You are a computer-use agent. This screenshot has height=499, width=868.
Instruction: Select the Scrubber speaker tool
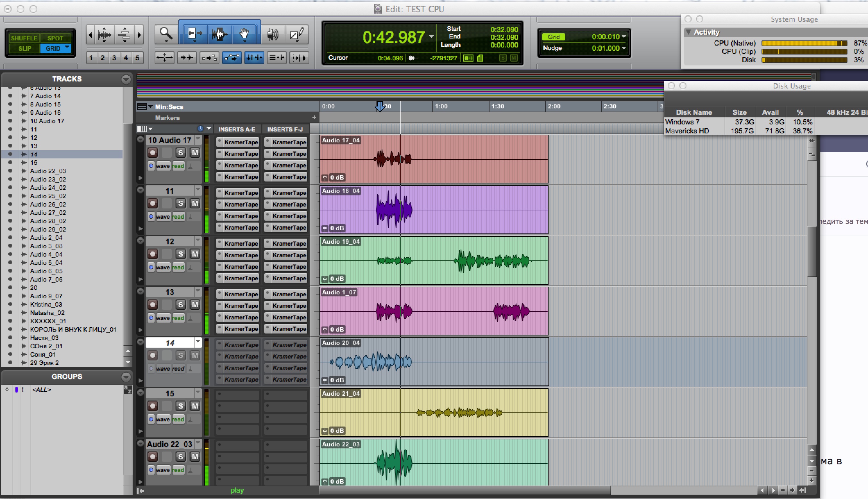click(273, 34)
